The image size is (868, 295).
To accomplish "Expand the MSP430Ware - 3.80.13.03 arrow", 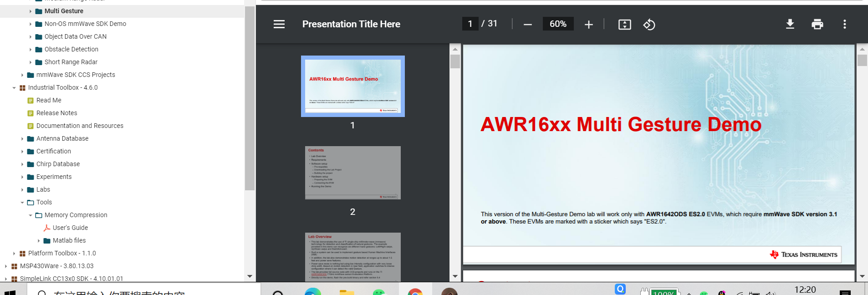I will coord(6,266).
